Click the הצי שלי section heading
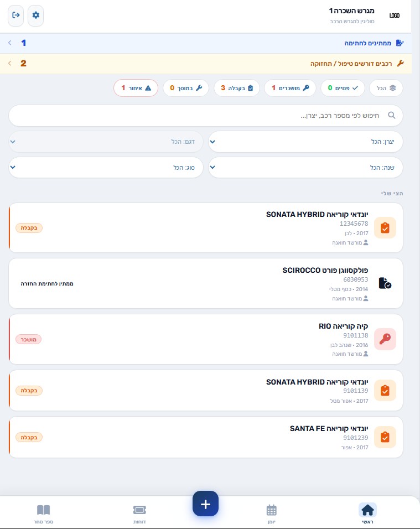Image resolution: width=420 pixels, height=529 pixels. click(392, 193)
